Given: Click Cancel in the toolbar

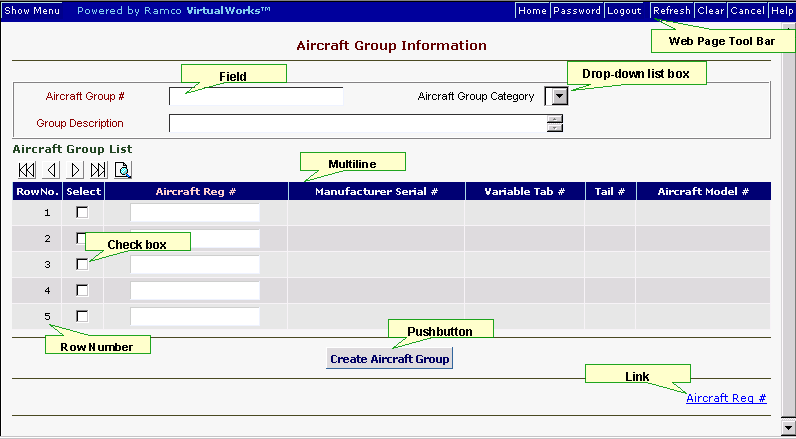Looking at the screenshot, I should tap(748, 11).
